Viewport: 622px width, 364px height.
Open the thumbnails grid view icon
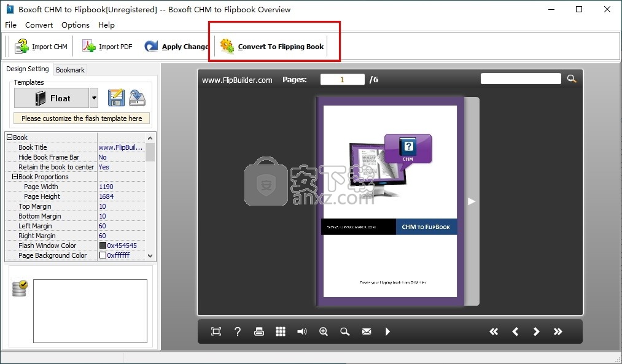[x=281, y=331]
